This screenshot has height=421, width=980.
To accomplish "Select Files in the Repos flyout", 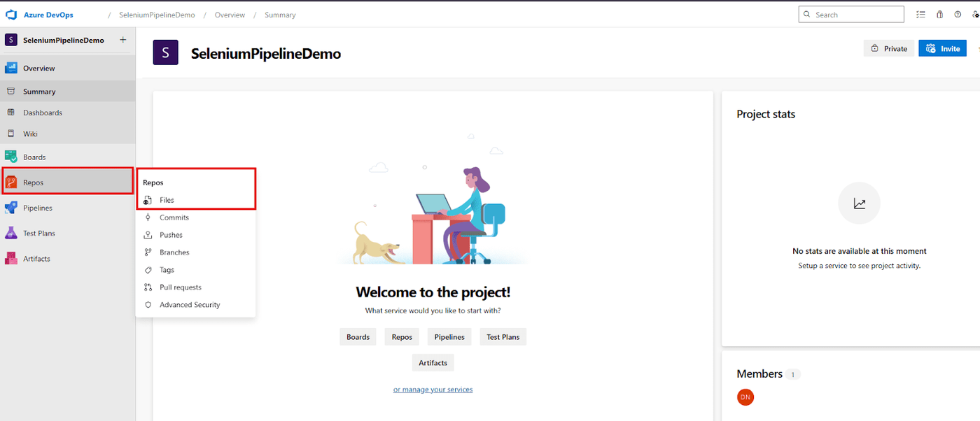I will coord(196,200).
